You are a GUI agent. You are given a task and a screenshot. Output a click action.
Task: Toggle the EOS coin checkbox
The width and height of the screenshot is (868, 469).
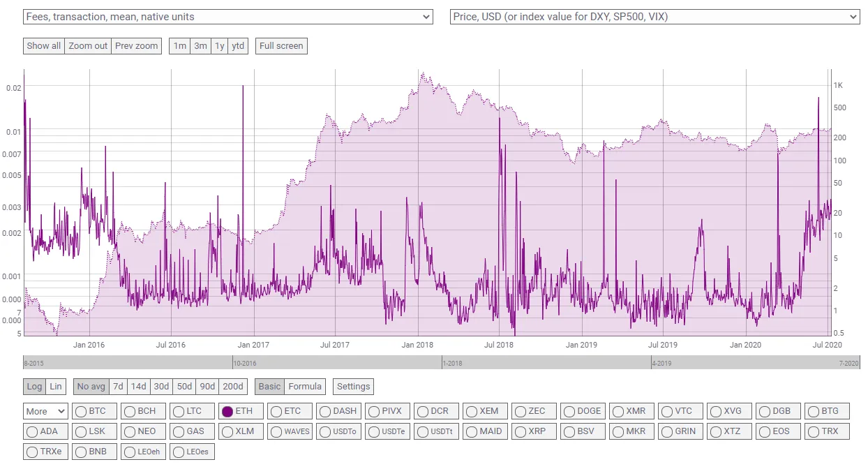click(778, 431)
